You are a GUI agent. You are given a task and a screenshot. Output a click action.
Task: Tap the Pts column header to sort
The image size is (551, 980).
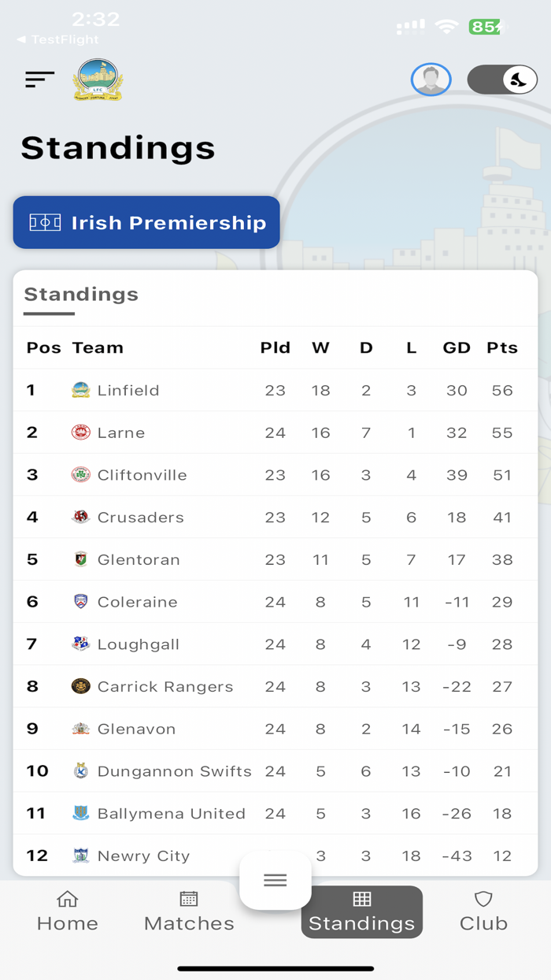click(502, 347)
